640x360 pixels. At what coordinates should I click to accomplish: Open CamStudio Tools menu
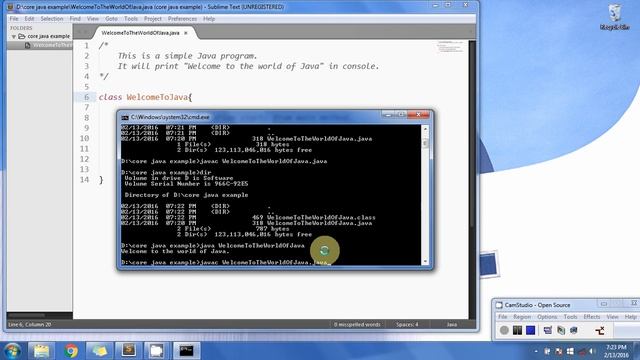tap(570, 317)
